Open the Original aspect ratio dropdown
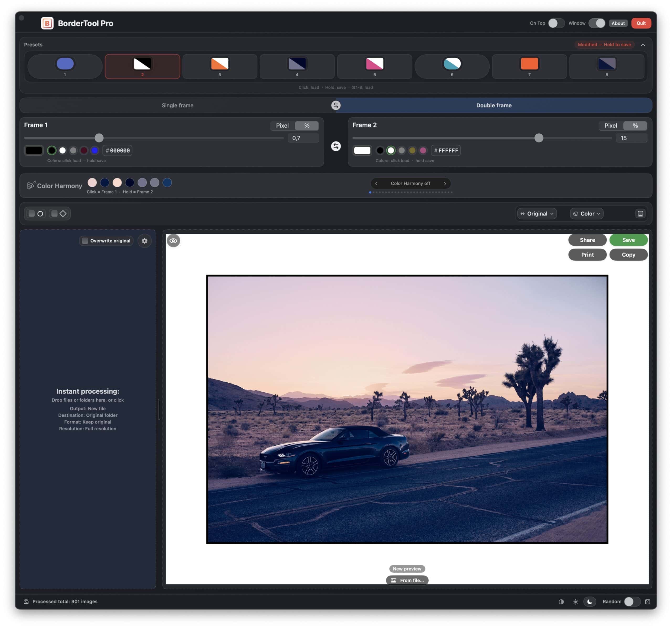The width and height of the screenshot is (672, 628). click(537, 213)
